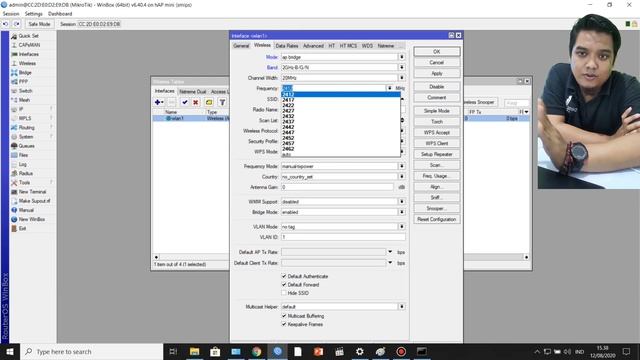Viewport: 640px width, 360px height.
Task: Open the Bridge menu item
Action: (x=24, y=73)
